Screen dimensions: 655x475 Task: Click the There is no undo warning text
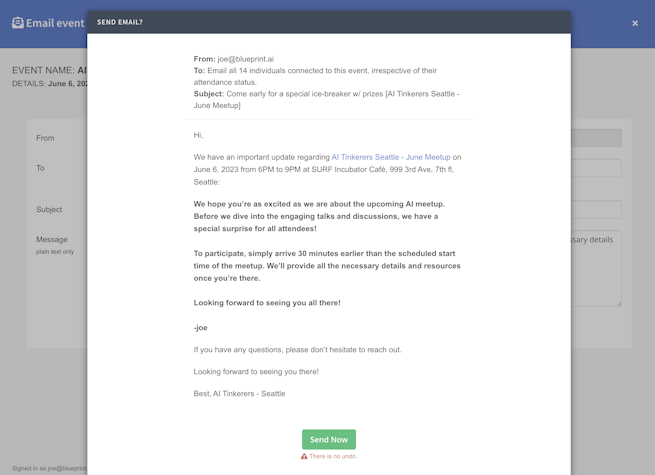(333, 456)
